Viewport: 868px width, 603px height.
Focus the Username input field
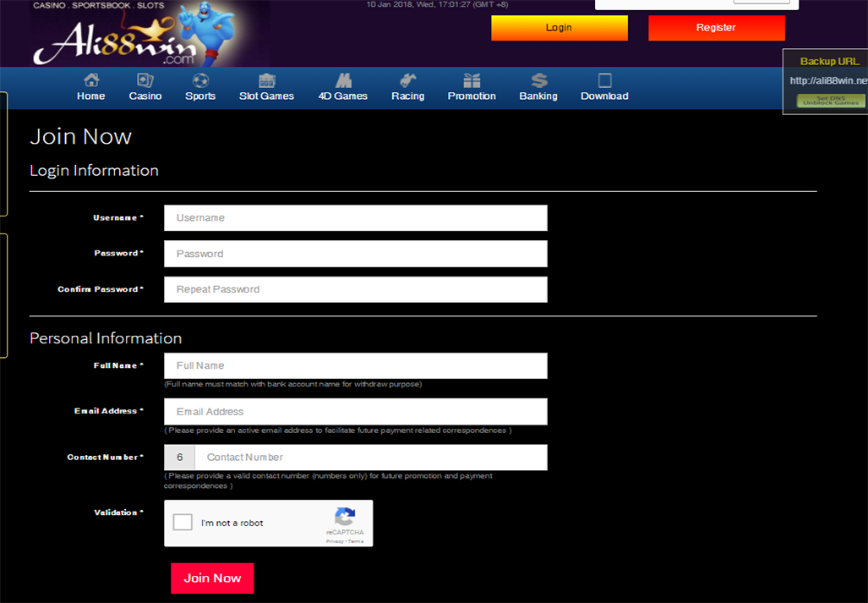click(356, 218)
